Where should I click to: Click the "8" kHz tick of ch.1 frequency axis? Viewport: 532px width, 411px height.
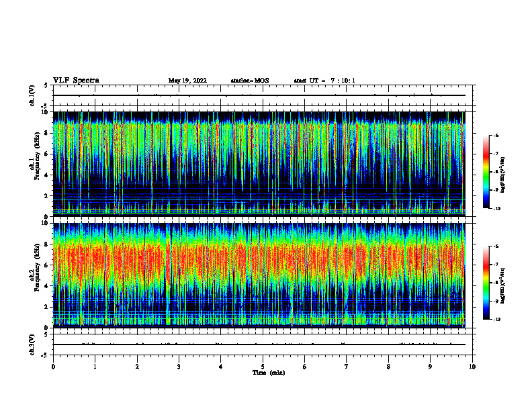(x=47, y=133)
